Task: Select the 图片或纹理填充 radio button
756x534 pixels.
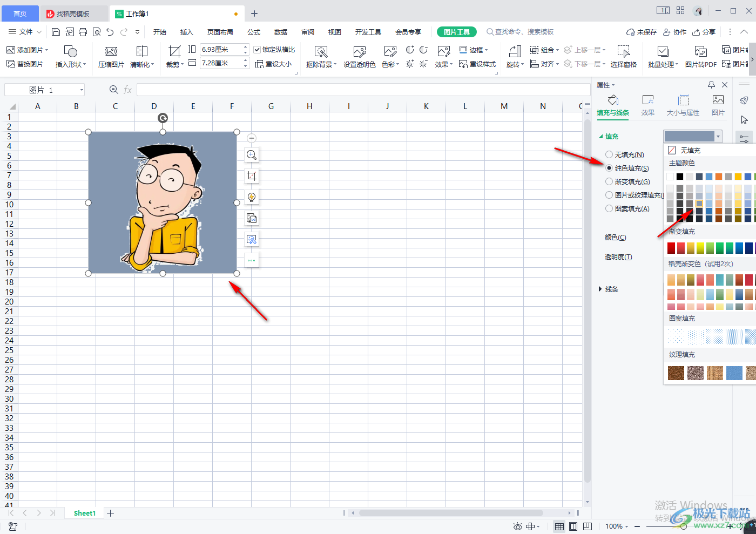Action: 609,195
